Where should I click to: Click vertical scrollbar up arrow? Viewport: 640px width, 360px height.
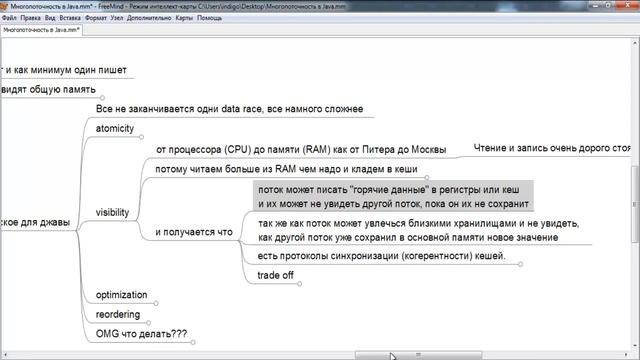635,42
